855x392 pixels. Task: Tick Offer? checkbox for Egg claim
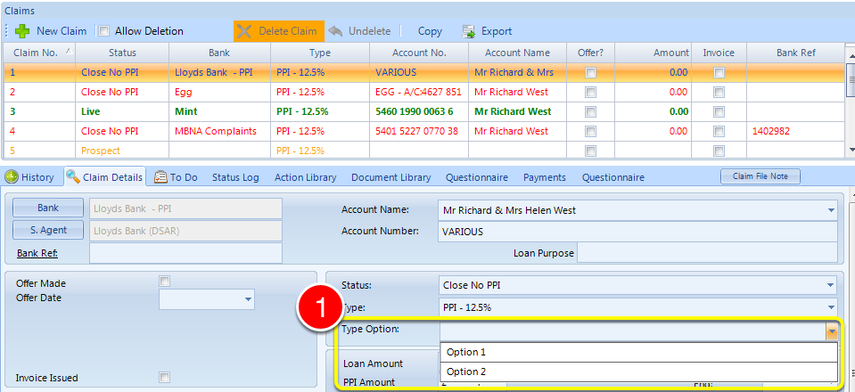[x=590, y=92]
